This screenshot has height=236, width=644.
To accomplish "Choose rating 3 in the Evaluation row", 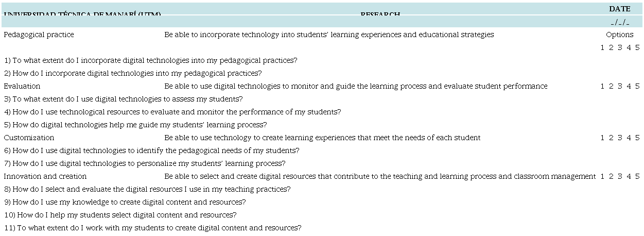I will 620,87.
